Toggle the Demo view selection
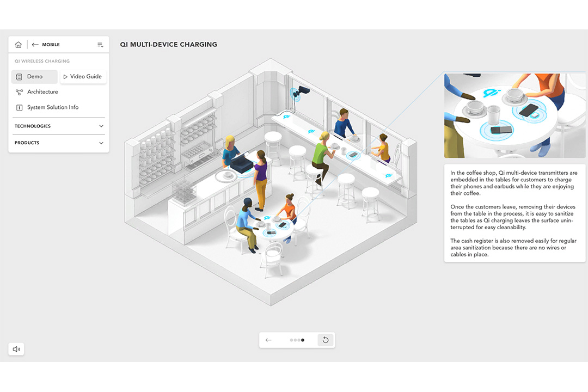The height and width of the screenshot is (392, 588). click(34, 76)
